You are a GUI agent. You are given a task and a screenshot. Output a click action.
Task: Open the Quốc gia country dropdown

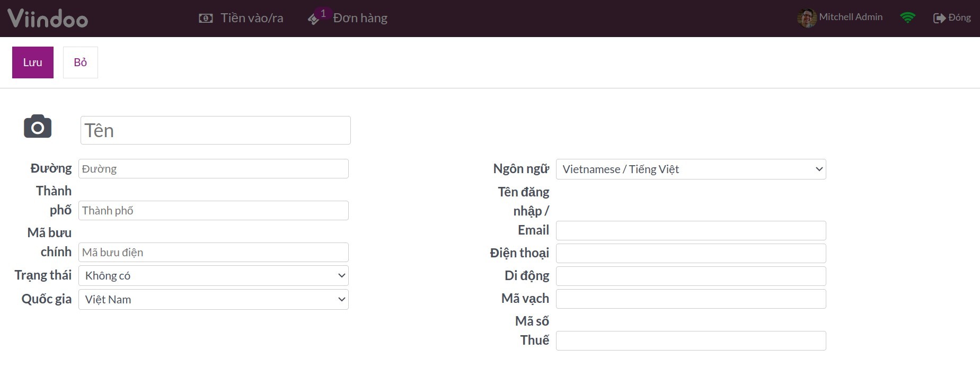[214, 300]
